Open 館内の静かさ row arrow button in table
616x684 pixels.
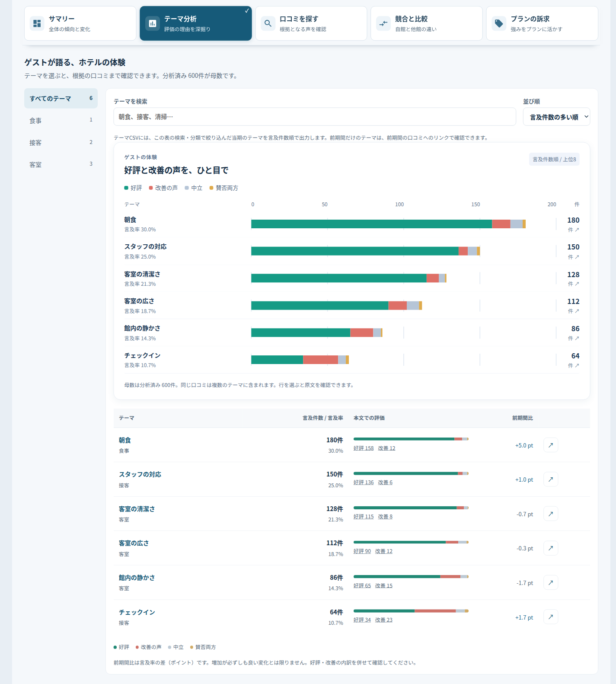pyautogui.click(x=551, y=582)
